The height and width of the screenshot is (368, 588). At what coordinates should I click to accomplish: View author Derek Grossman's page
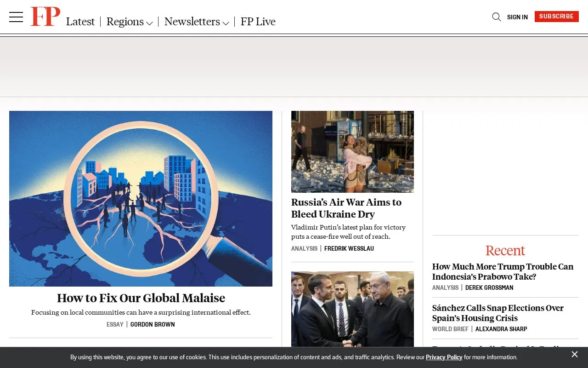tap(489, 287)
